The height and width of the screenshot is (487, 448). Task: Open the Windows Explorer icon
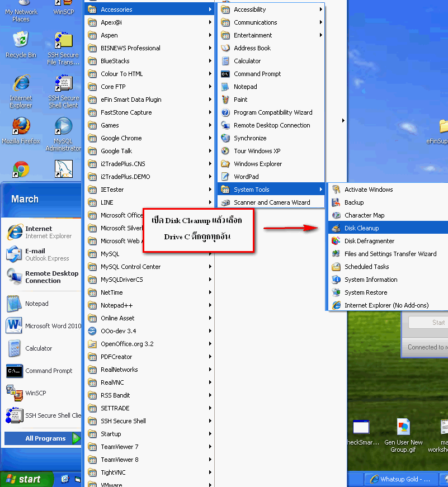tap(225, 164)
